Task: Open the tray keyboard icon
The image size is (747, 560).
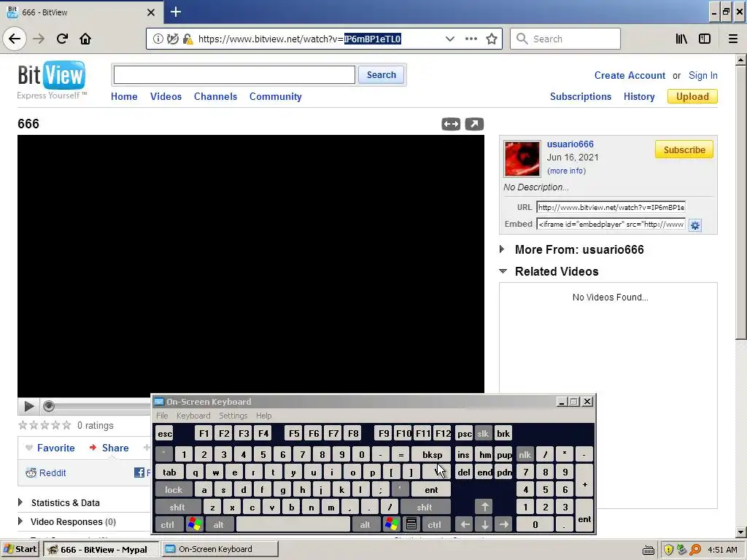Action: (x=648, y=551)
